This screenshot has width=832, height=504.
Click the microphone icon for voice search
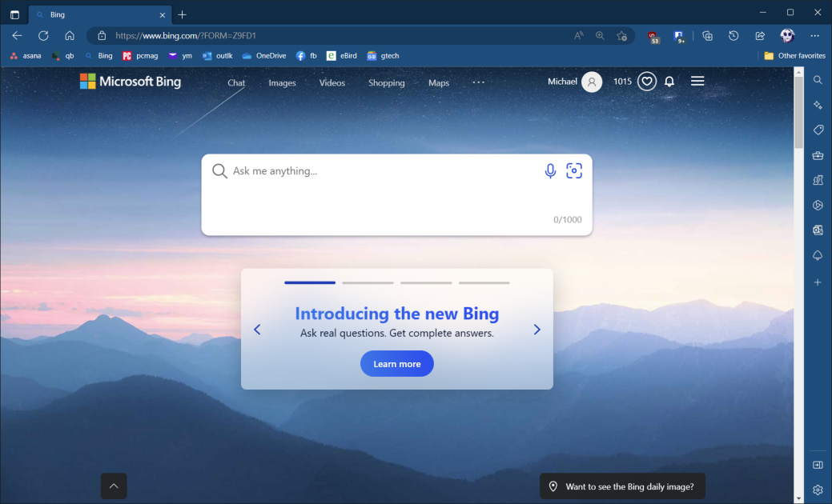[550, 170]
